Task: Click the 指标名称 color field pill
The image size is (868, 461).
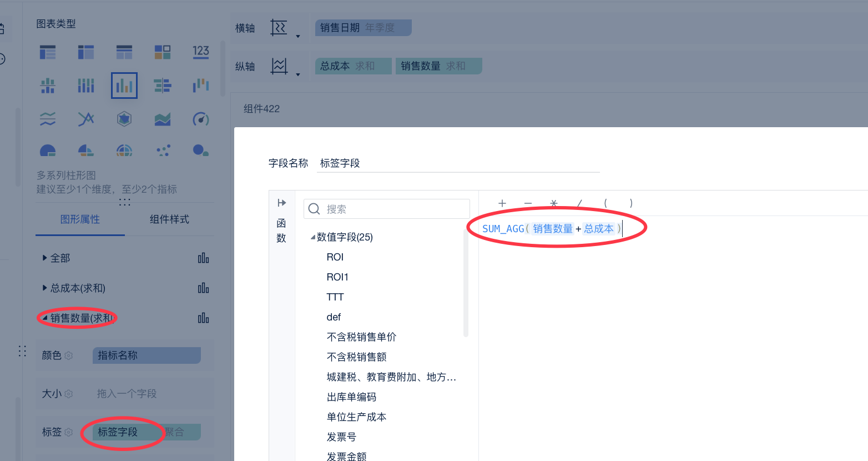Action: tap(147, 355)
